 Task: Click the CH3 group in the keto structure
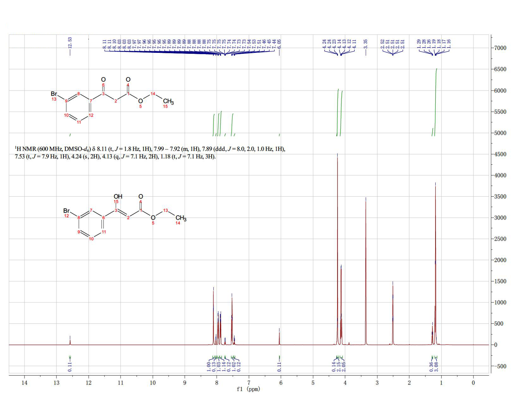(168, 102)
